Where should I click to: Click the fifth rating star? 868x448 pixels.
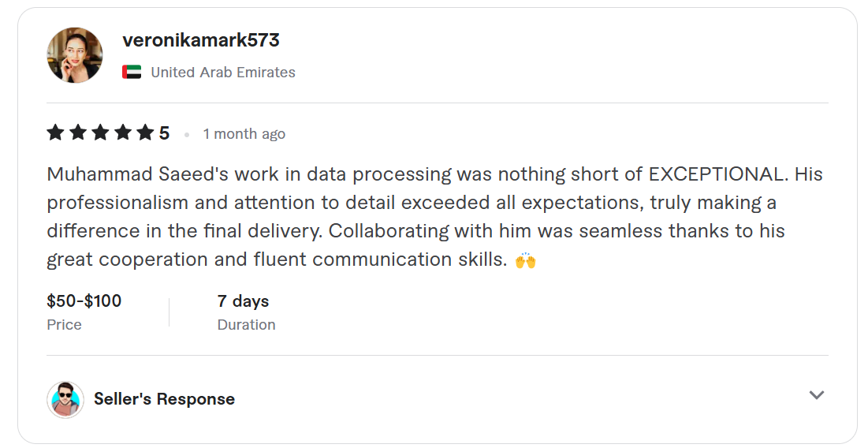click(x=145, y=133)
